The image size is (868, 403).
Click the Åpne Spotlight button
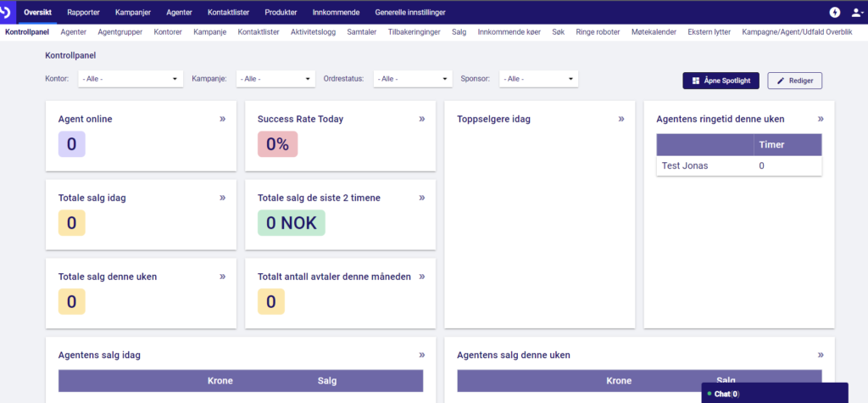(x=721, y=81)
